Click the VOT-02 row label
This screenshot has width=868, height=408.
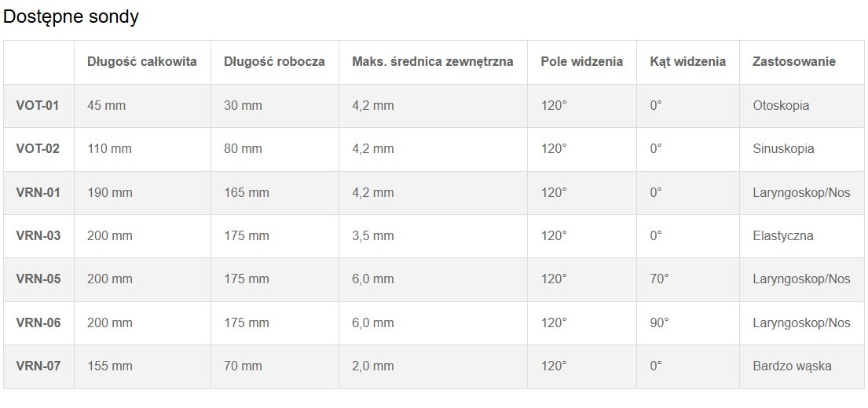(38, 148)
